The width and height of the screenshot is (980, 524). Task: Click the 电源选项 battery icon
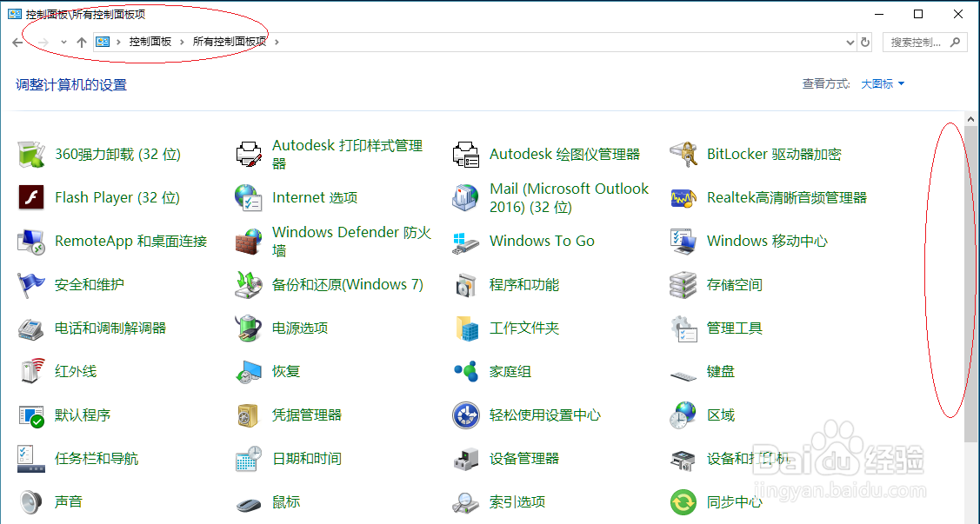(x=249, y=328)
